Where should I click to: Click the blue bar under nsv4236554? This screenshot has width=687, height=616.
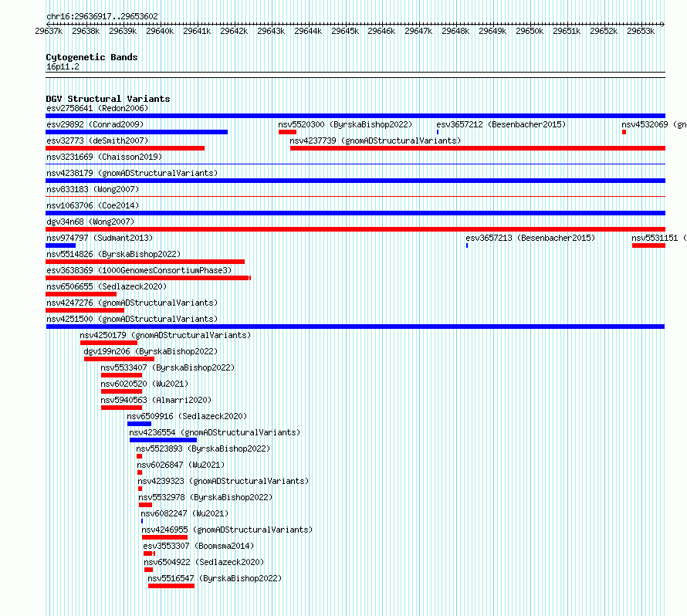tap(163, 440)
